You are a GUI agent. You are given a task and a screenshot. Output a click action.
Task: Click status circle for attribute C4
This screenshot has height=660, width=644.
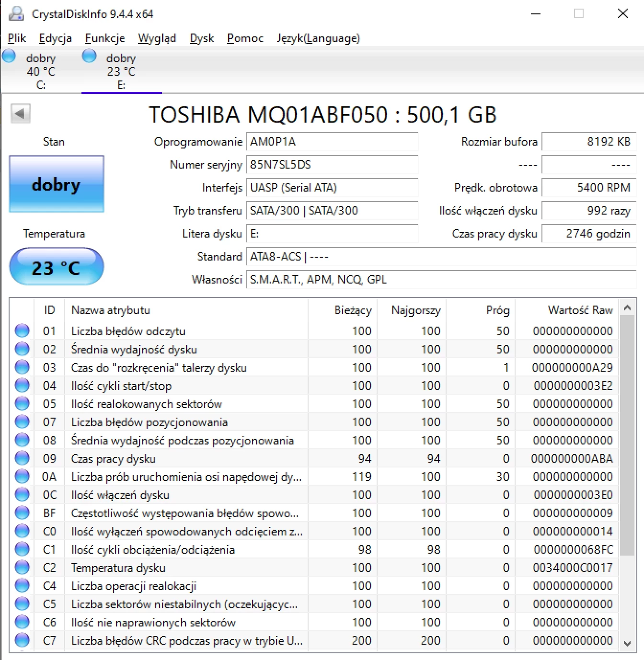(22, 585)
